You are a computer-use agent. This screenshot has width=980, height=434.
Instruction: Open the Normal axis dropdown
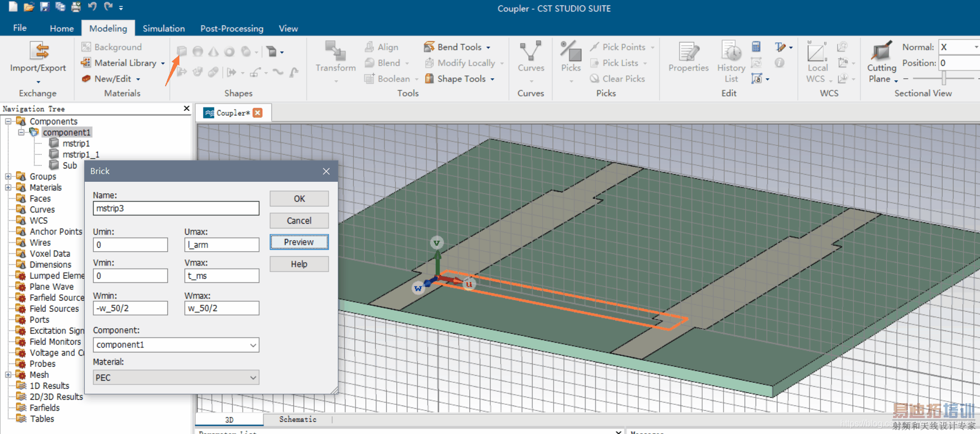click(x=976, y=47)
